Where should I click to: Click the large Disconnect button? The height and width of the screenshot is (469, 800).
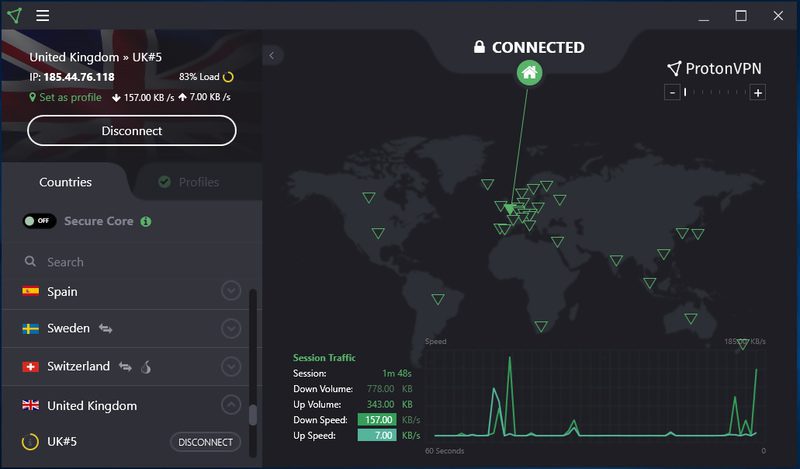pos(132,131)
